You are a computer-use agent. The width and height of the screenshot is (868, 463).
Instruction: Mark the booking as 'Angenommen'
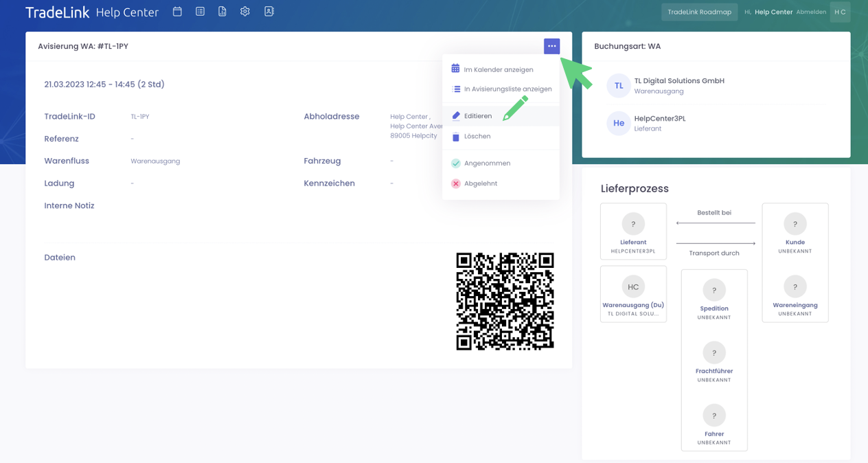(486, 163)
